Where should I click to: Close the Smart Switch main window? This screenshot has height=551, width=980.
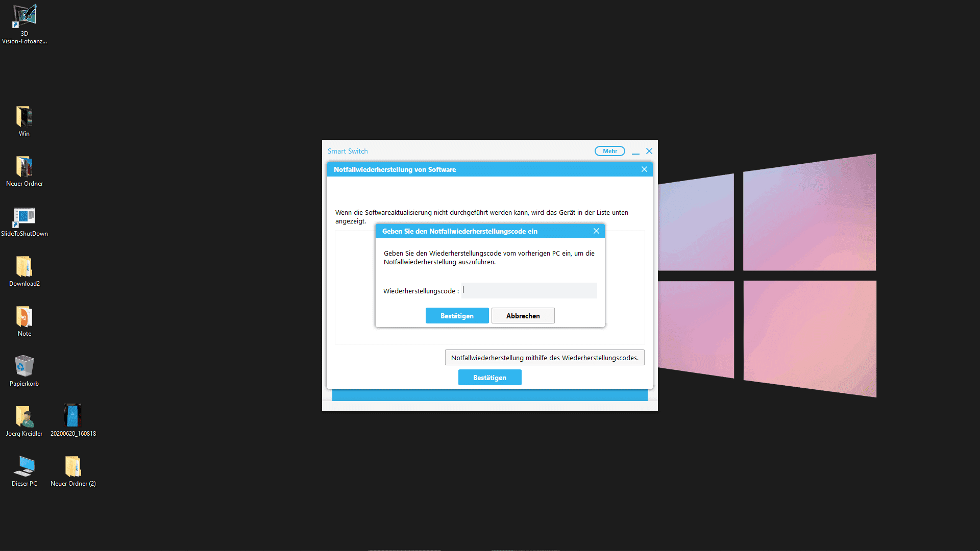(x=649, y=151)
